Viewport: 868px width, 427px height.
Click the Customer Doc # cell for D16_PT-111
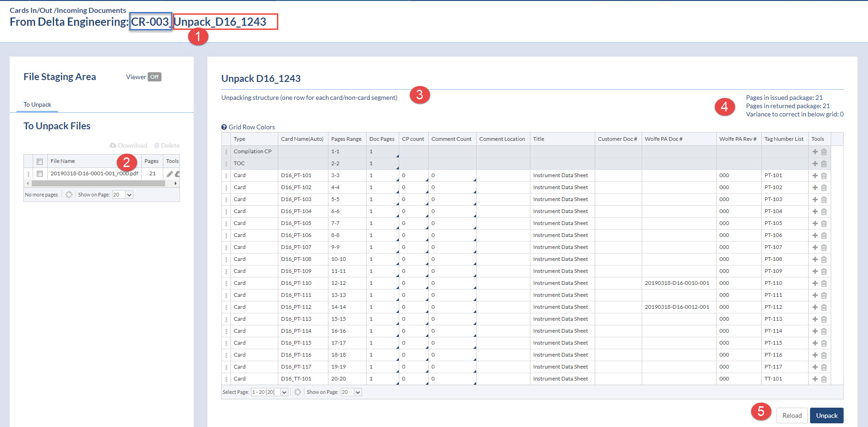coord(618,295)
